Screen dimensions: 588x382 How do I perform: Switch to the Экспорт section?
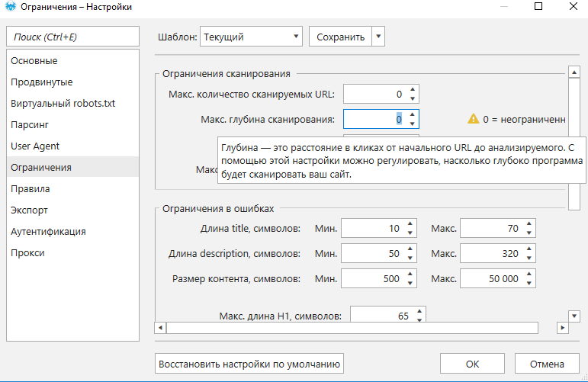point(72,210)
